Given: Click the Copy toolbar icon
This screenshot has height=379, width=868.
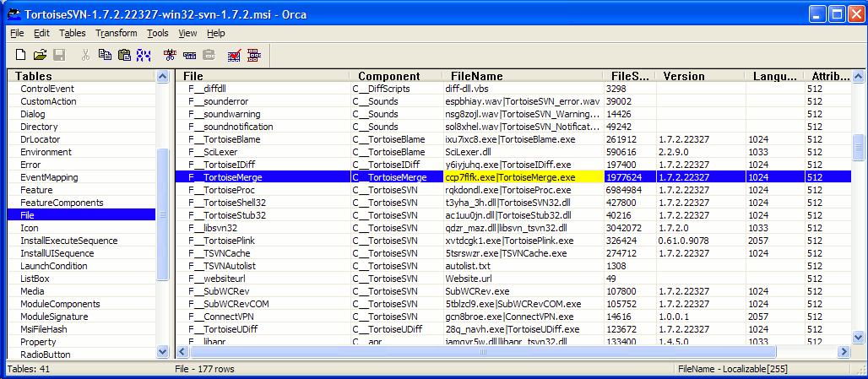Looking at the screenshot, I should pyautogui.click(x=106, y=55).
